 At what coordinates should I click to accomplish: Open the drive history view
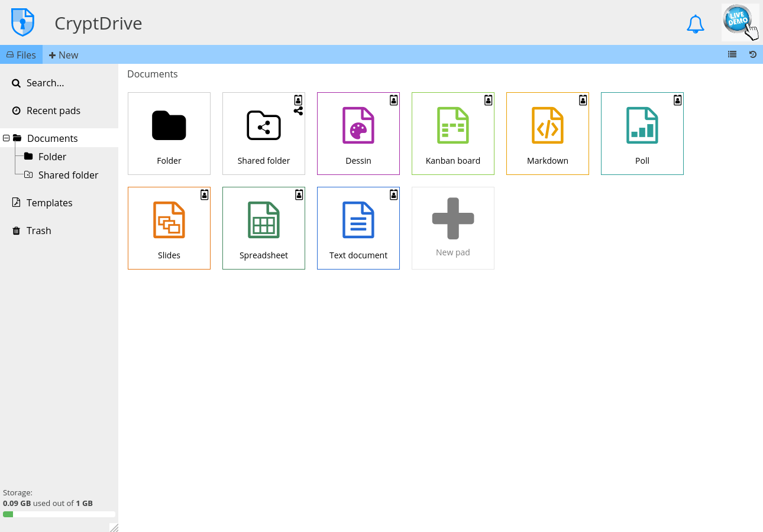752,54
